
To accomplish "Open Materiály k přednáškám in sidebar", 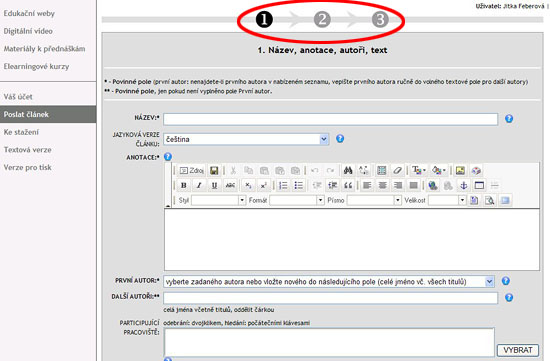I will click(44, 49).
